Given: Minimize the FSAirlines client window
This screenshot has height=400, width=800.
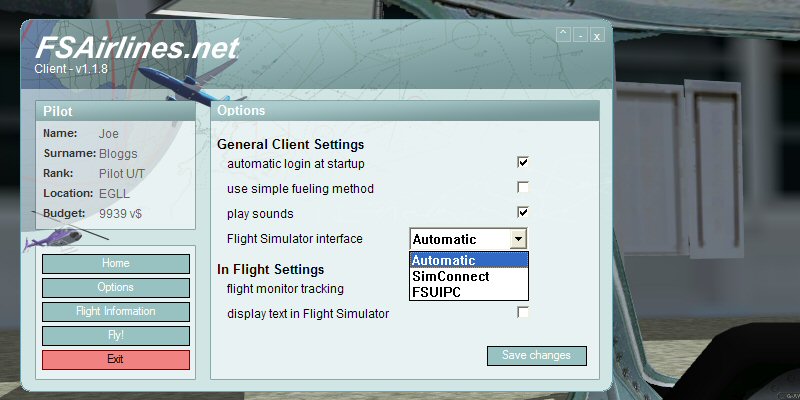Looking at the screenshot, I should click(x=580, y=35).
